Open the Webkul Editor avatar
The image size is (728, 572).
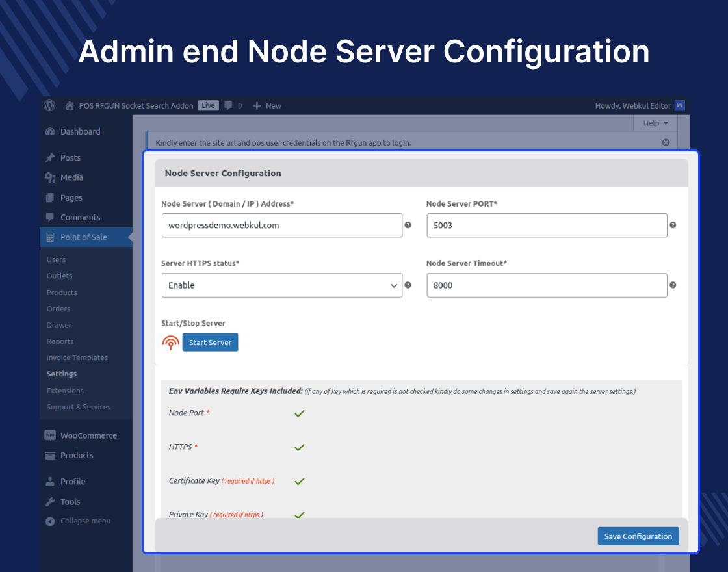(x=680, y=106)
